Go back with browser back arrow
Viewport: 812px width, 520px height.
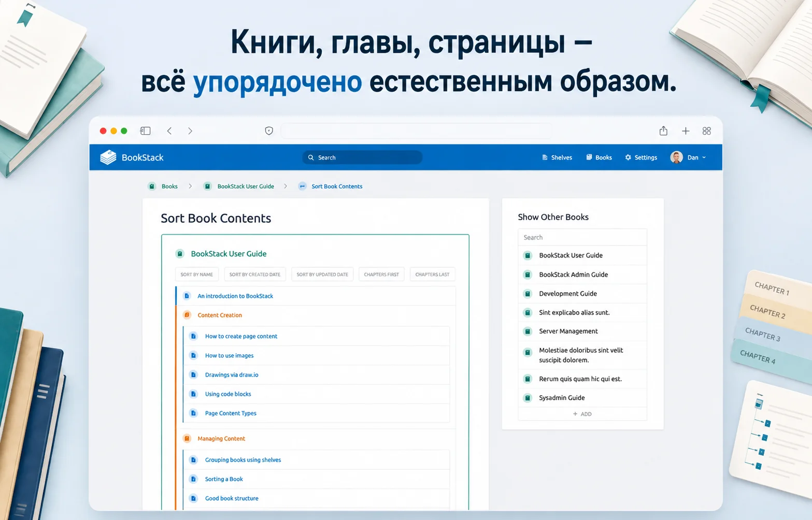pos(169,131)
